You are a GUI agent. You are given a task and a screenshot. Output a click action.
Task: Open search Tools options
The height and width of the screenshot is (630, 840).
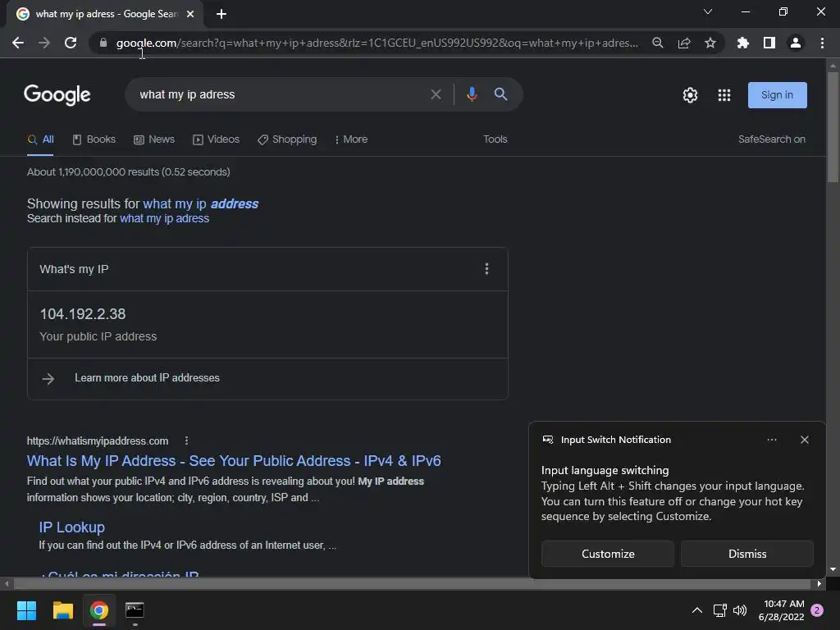point(495,139)
